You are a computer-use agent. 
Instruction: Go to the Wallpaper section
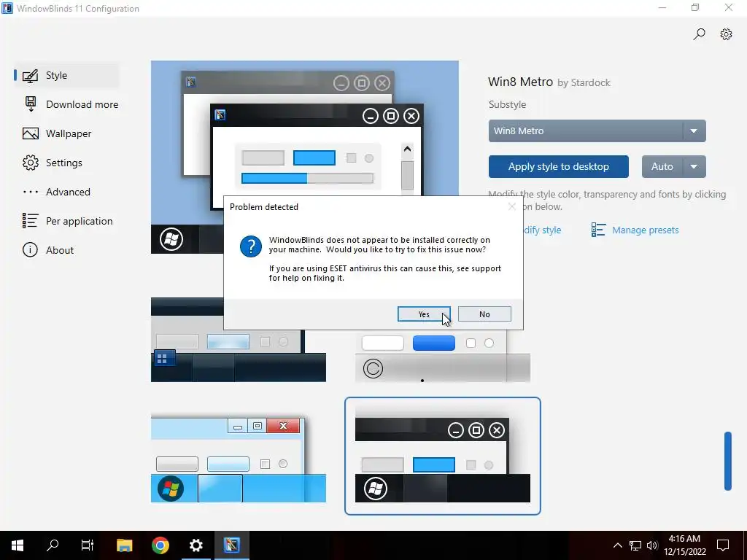point(66,133)
